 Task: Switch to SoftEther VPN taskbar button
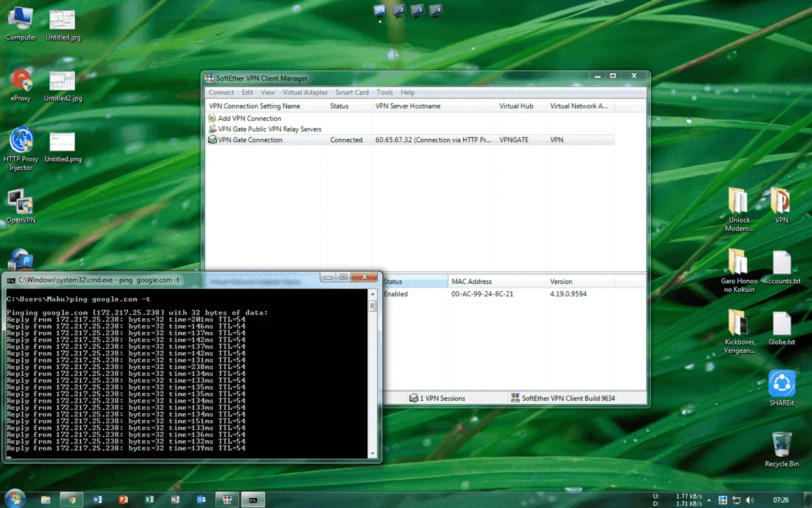coord(227,499)
